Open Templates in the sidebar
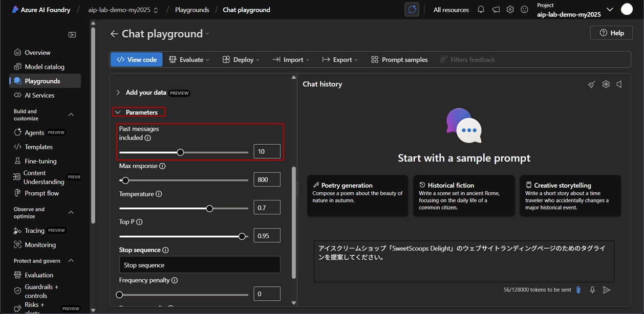Image resolution: width=644 pixels, height=314 pixels. 38,147
